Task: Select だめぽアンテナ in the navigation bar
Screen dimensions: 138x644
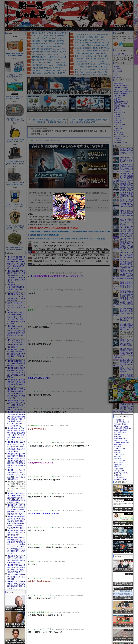Action: click(x=36, y=30)
